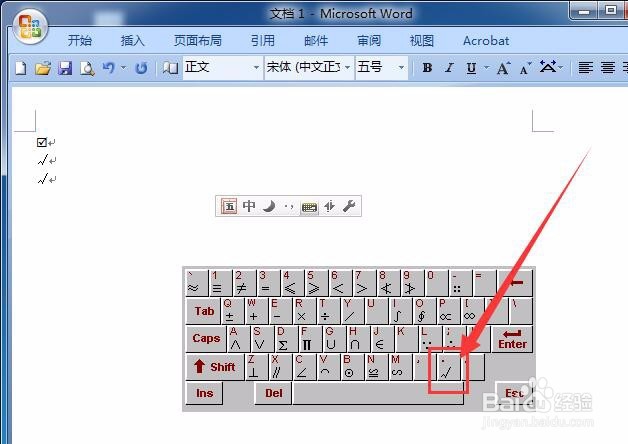Image resolution: width=628 pixels, height=444 pixels.
Task: Apply Underline formatting
Action: point(471,68)
